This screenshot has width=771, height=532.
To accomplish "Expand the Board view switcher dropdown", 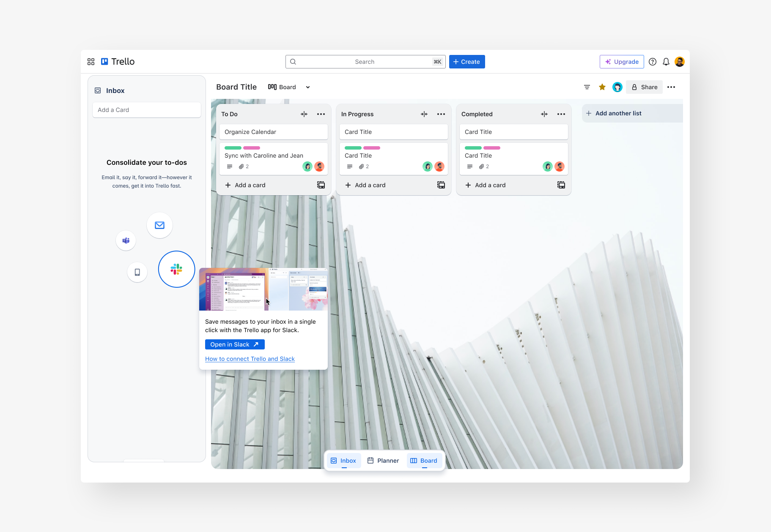I will click(x=308, y=87).
